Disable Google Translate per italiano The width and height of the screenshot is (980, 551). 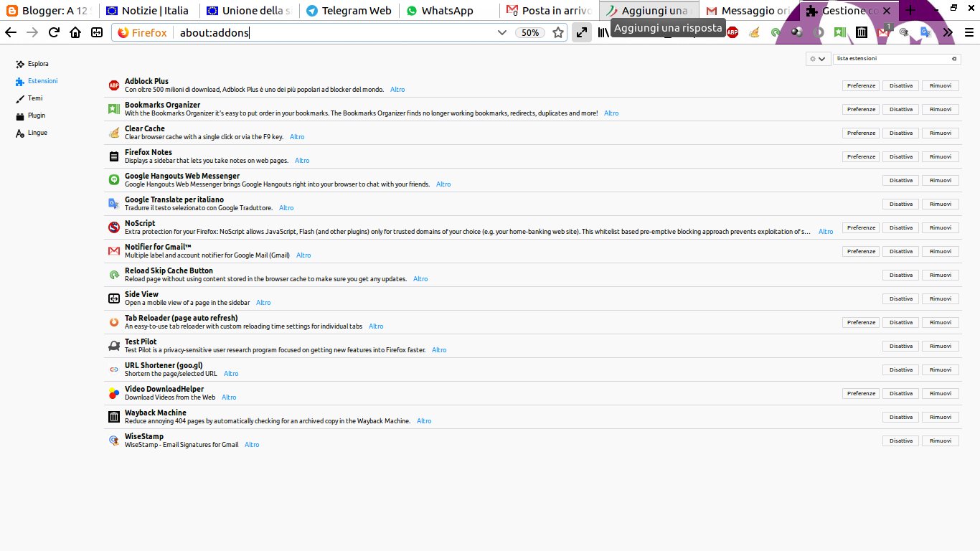[901, 204]
